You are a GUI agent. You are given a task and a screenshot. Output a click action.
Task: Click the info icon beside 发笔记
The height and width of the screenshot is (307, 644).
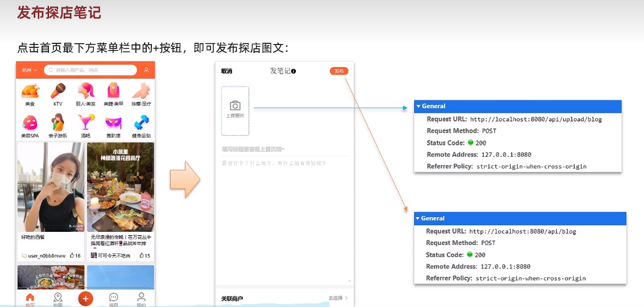pos(294,71)
